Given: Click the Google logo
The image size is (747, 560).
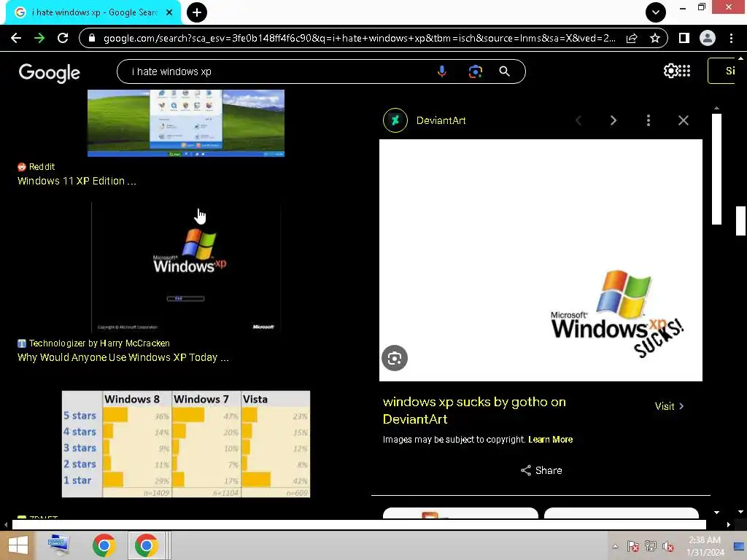Looking at the screenshot, I should [50, 72].
